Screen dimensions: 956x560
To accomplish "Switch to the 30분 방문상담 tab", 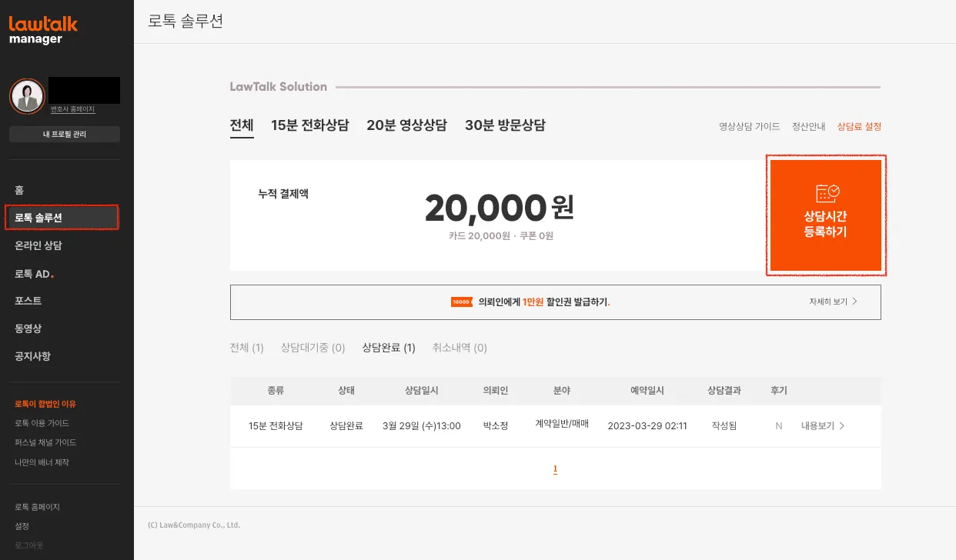I will [x=505, y=125].
